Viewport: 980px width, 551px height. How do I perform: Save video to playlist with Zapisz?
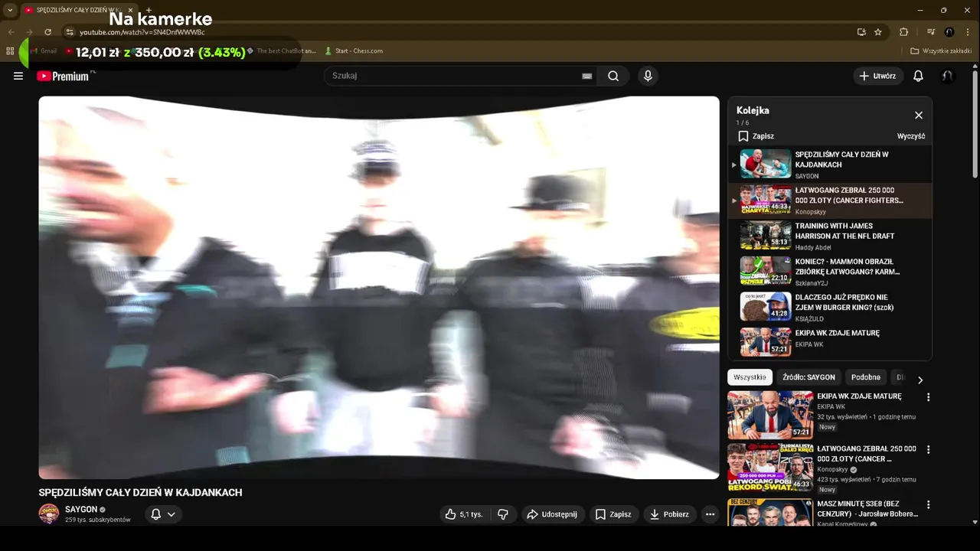(614, 514)
